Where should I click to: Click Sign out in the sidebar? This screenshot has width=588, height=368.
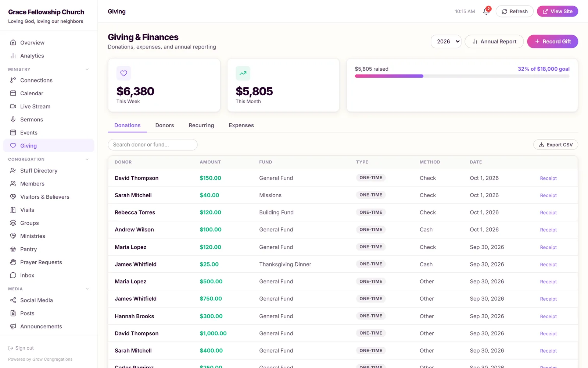(21, 348)
